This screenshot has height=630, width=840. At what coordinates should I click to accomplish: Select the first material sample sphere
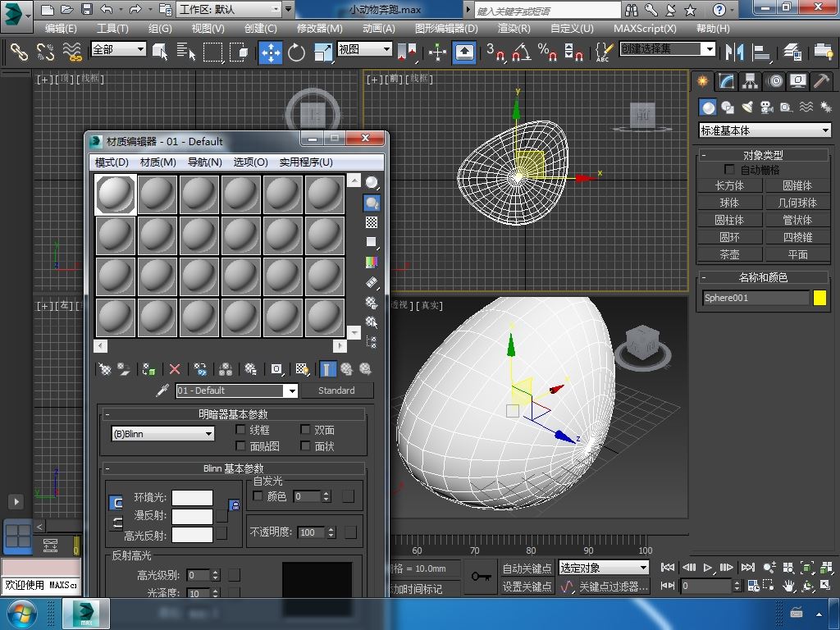116,195
